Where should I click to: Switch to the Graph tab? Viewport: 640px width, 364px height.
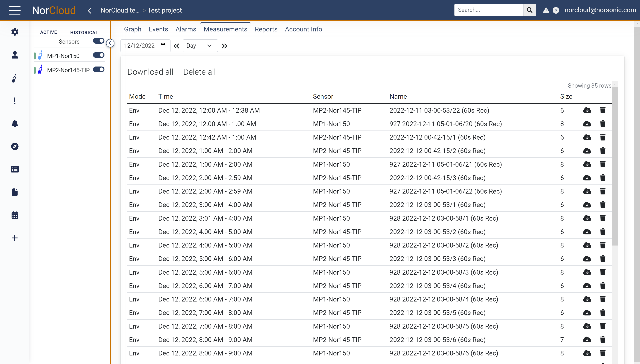point(133,29)
